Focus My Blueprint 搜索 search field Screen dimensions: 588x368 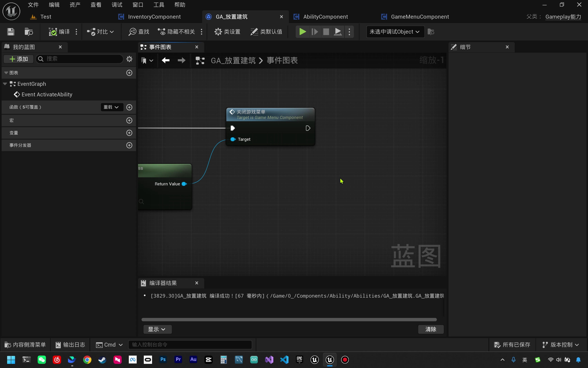click(79, 59)
